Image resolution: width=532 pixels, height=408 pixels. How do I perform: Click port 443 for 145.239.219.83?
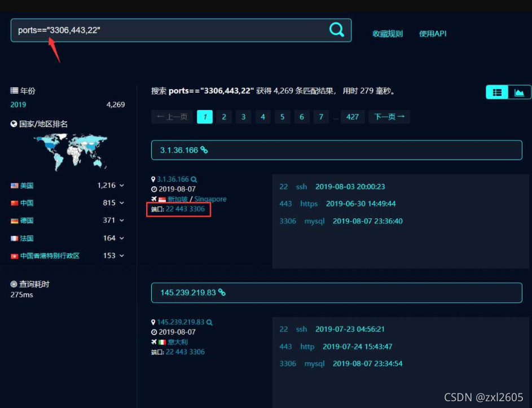pyautogui.click(x=182, y=352)
